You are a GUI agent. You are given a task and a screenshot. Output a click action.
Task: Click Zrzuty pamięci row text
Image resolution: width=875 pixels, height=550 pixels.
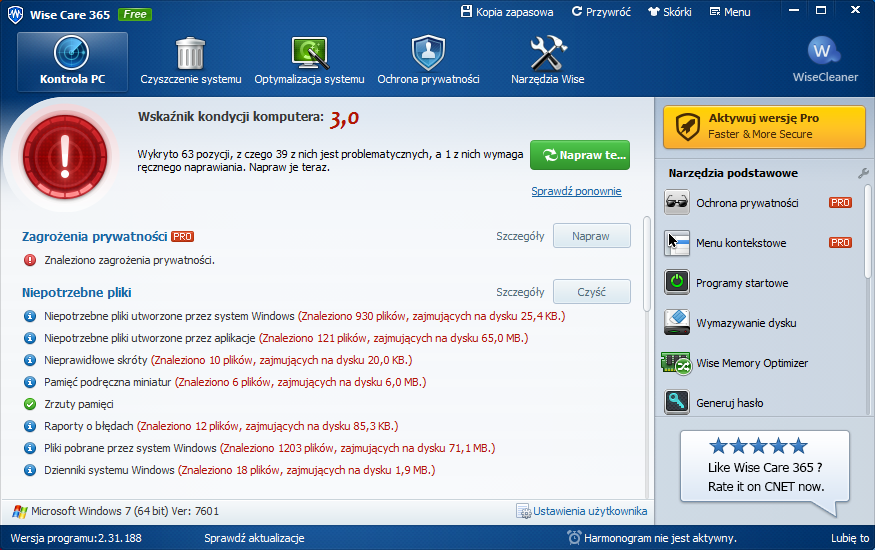79,404
